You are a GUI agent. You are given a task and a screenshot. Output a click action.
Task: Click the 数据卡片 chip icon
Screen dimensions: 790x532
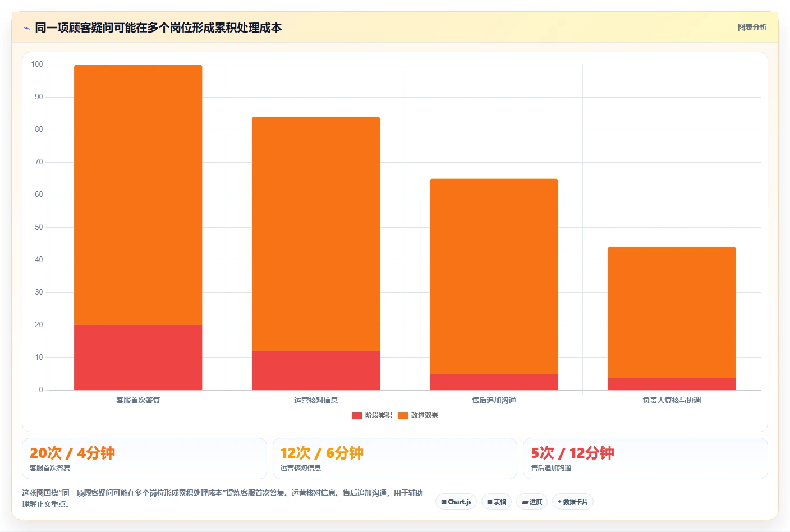pos(559,502)
